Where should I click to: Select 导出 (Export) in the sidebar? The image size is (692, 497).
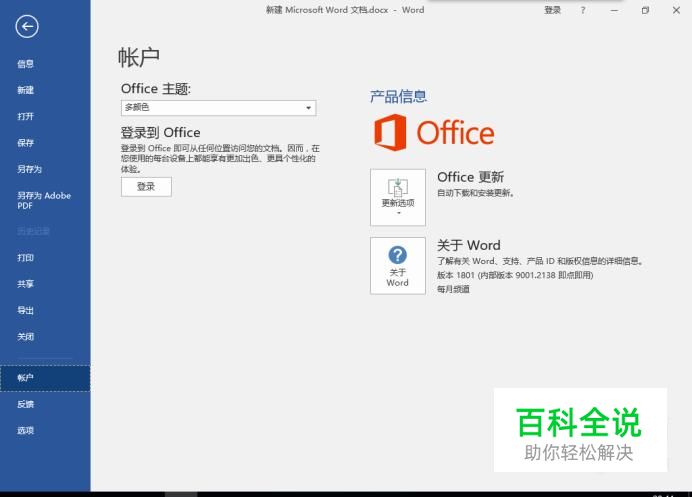pyautogui.click(x=26, y=310)
